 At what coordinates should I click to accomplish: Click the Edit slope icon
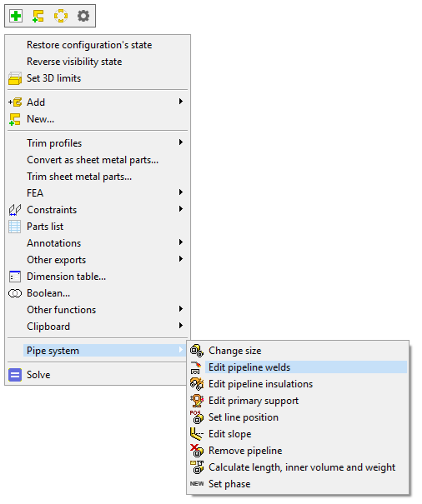[197, 434]
